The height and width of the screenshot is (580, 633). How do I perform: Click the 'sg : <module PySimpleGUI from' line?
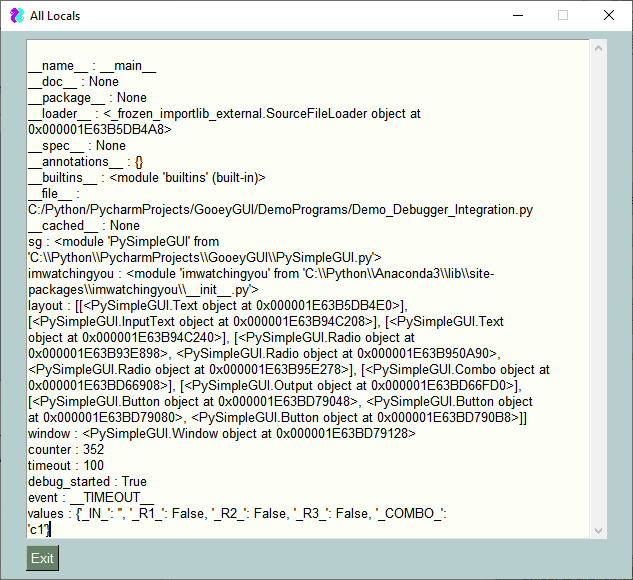tap(124, 242)
